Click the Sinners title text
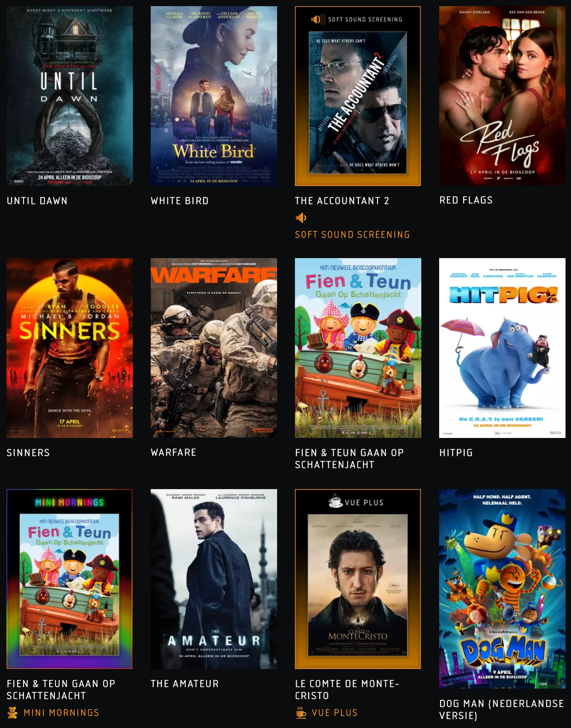The height and width of the screenshot is (728, 571). [28, 453]
